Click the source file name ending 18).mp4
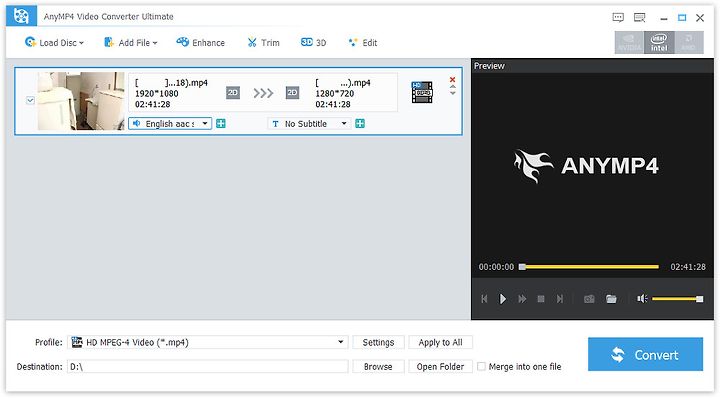The height and width of the screenshot is (398, 720). click(x=171, y=83)
